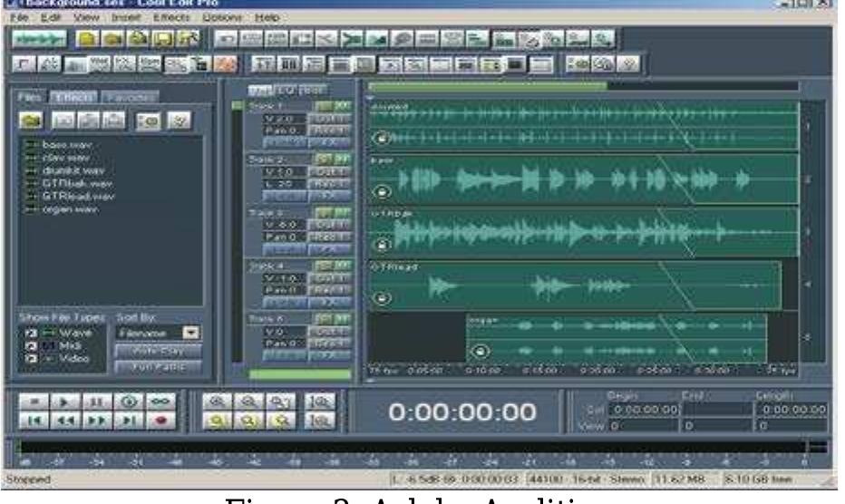The width and height of the screenshot is (845, 504).
Task: Click the open file folder icon in Files panel
Action: point(32,120)
